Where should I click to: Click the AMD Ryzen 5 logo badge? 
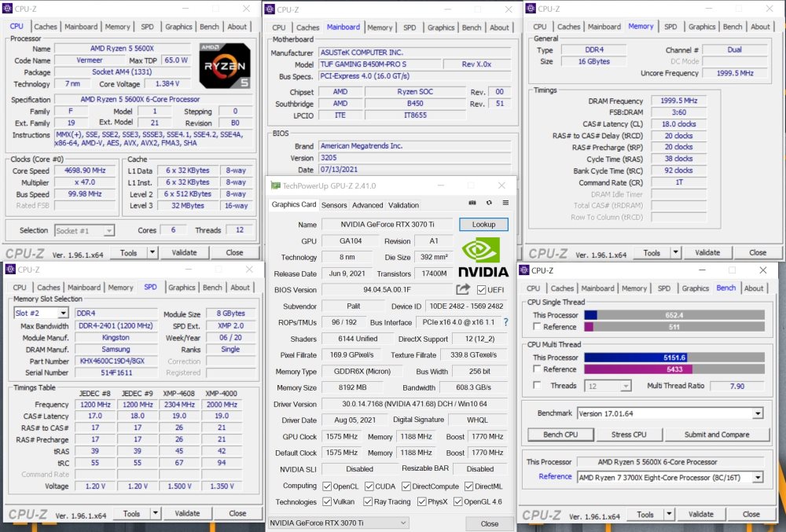coord(225,65)
